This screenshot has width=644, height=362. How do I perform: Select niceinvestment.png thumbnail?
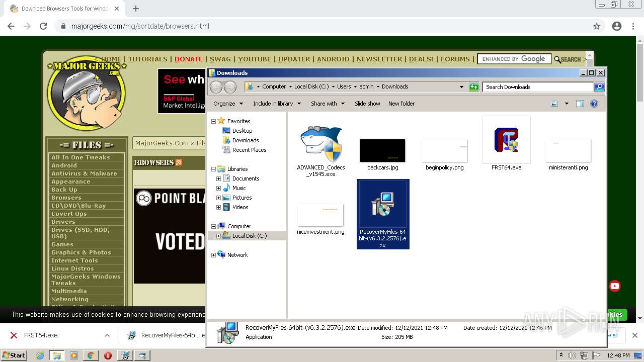(320, 215)
